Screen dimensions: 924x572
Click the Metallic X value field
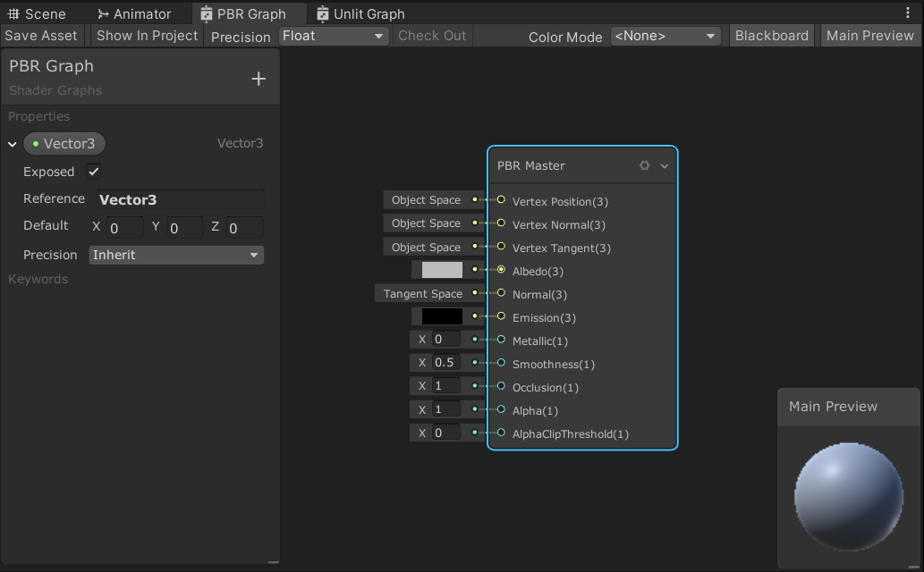click(x=446, y=340)
